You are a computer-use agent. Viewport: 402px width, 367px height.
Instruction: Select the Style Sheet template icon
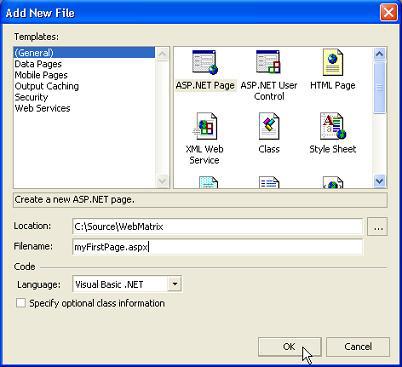tap(333, 126)
